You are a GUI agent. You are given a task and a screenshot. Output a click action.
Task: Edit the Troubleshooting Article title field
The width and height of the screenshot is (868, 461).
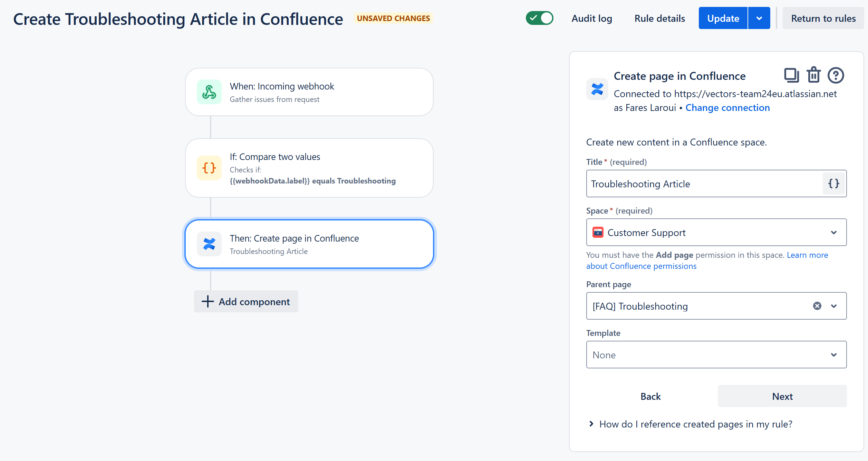pyautogui.click(x=691, y=184)
